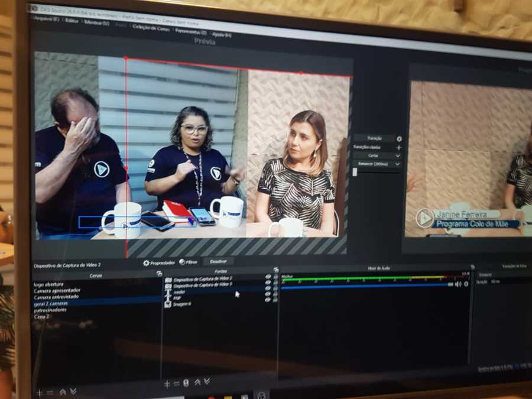Select source Dispositivo de Captura de Vídeo 3
This screenshot has width=532, height=399.
[203, 286]
